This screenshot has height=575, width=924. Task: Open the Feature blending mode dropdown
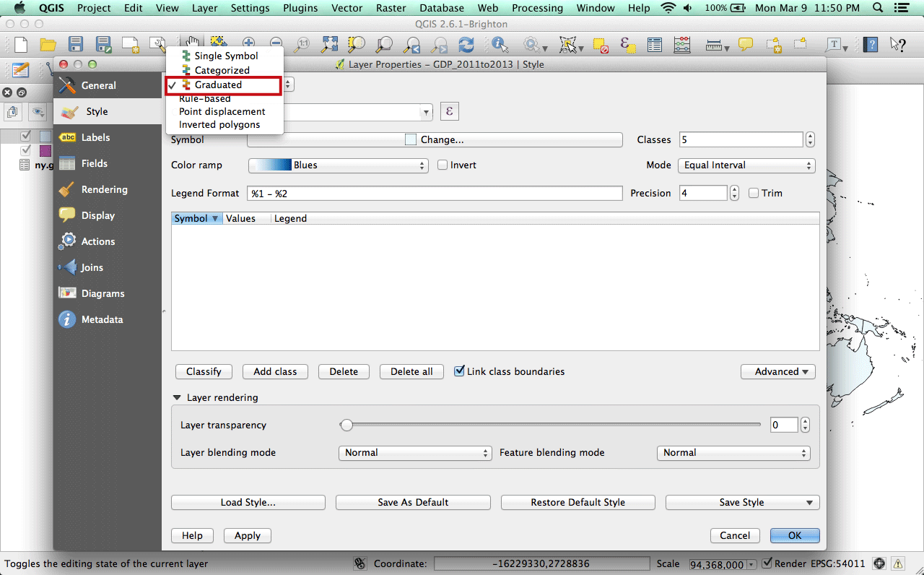coord(733,453)
